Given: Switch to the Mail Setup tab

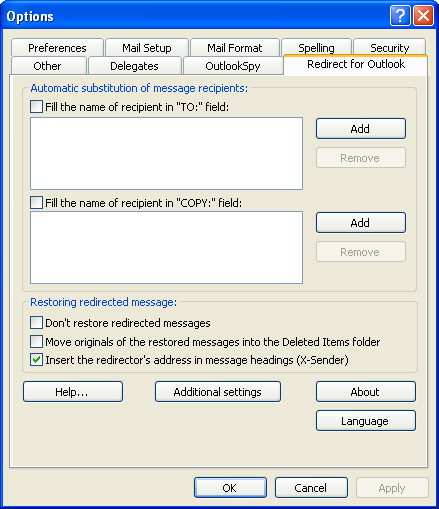Looking at the screenshot, I should pos(147,48).
